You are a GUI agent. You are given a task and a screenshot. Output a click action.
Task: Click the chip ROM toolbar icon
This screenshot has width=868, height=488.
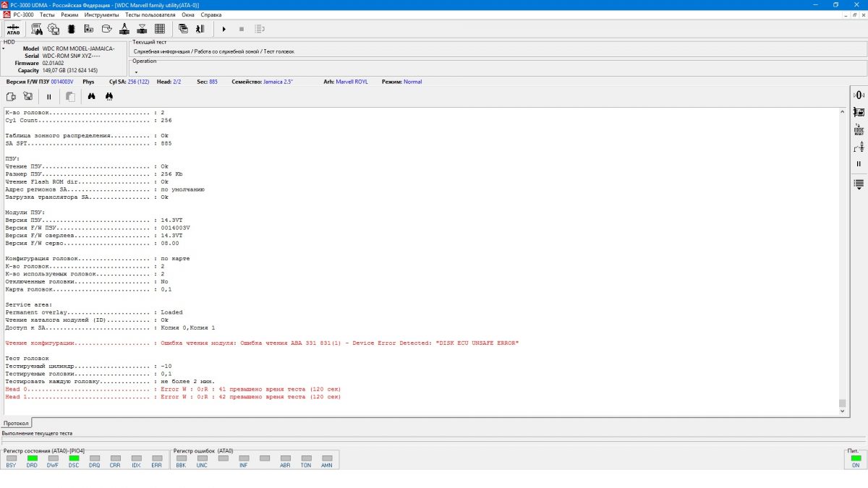coord(71,29)
